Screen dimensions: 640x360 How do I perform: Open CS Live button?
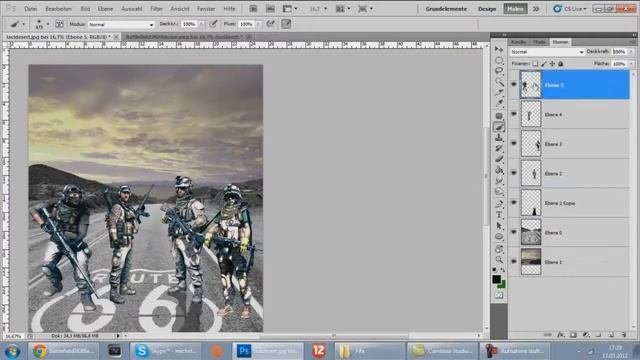pyautogui.click(x=570, y=9)
